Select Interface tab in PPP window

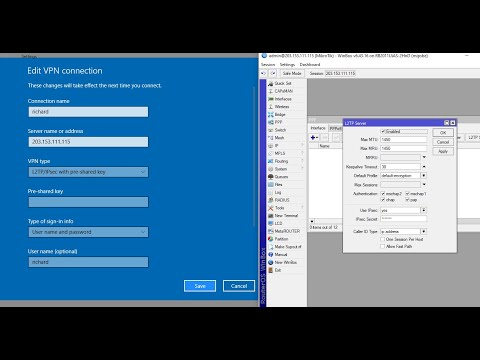318,128
